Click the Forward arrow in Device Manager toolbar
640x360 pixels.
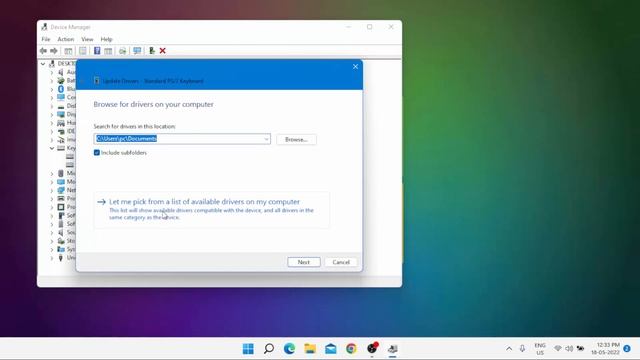tap(54, 51)
